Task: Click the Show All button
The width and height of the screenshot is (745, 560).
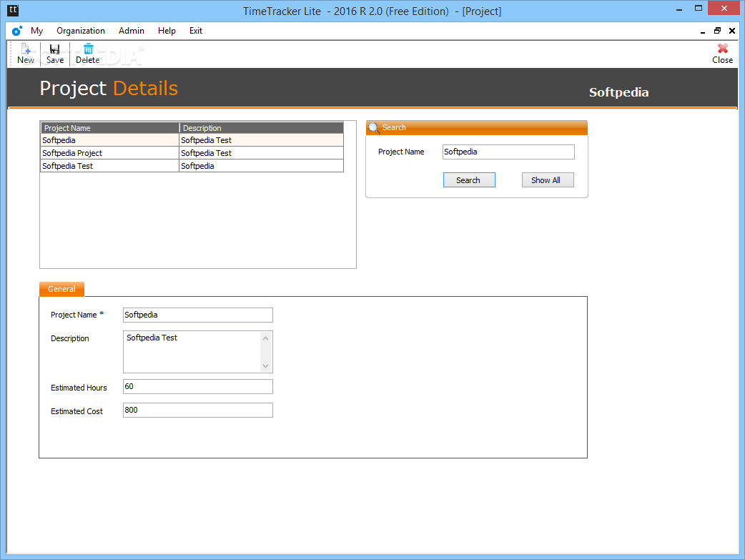Action: tap(548, 180)
